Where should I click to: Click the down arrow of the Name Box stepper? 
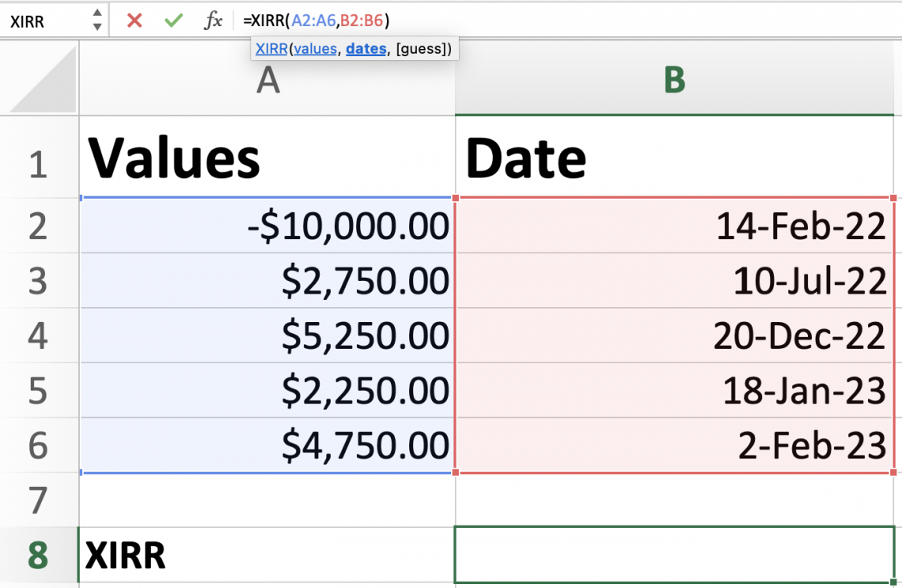click(x=97, y=26)
